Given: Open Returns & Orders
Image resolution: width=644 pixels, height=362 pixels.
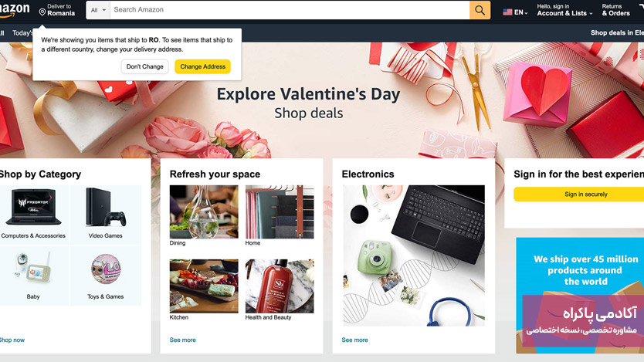Looking at the screenshot, I should click(615, 10).
